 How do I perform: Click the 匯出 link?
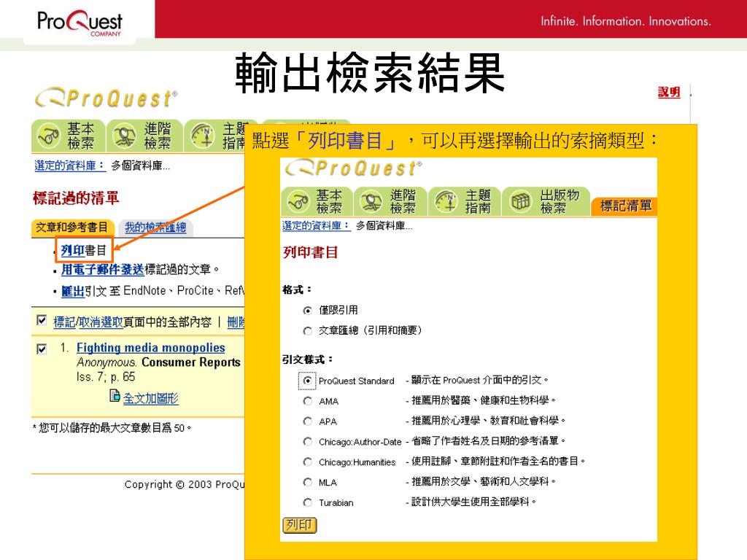tap(73, 291)
